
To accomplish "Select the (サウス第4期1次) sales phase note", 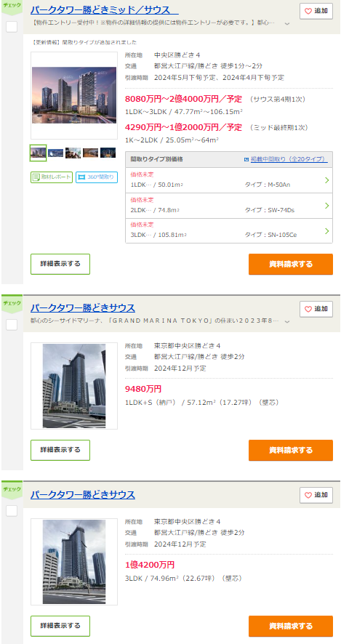I will coord(278,100).
